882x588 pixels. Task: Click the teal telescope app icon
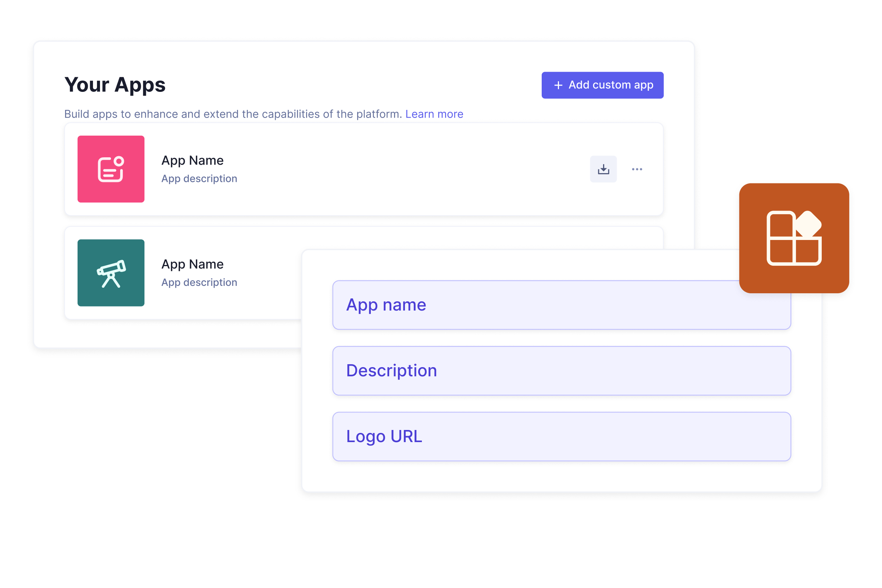(x=111, y=273)
